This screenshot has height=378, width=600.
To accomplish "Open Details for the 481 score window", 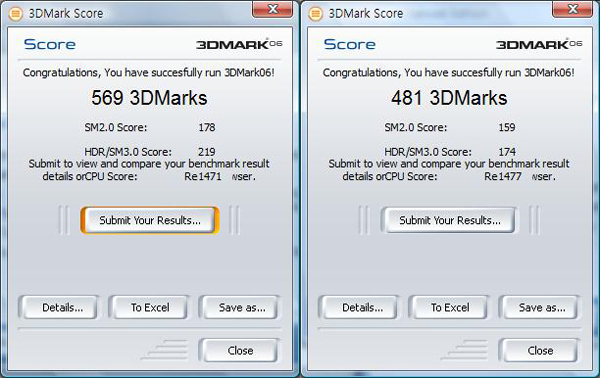I will 362,307.
